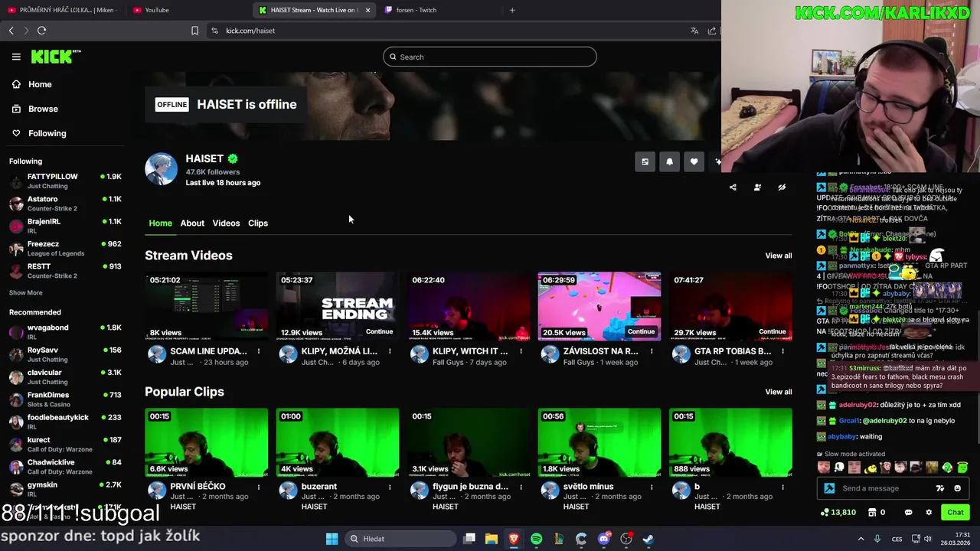This screenshot has width=980, height=551.
Task: Open options menu for SCAM LINE UPDA... video
Action: click(259, 351)
